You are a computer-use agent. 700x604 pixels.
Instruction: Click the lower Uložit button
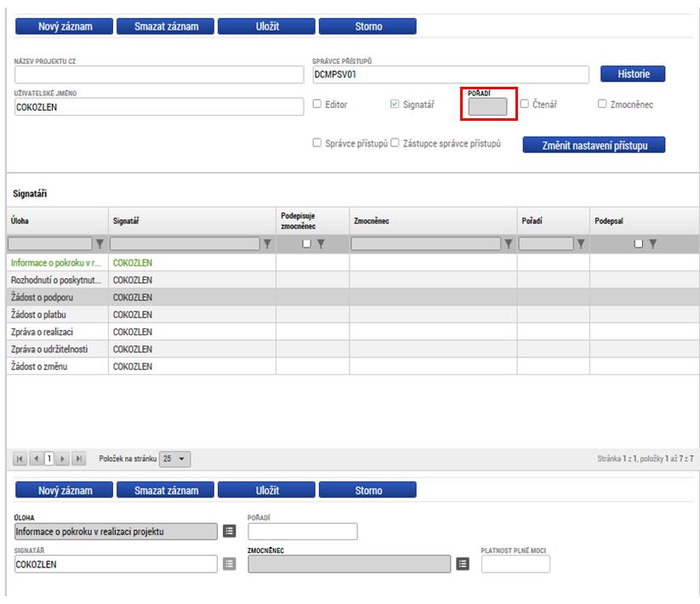pos(266,490)
